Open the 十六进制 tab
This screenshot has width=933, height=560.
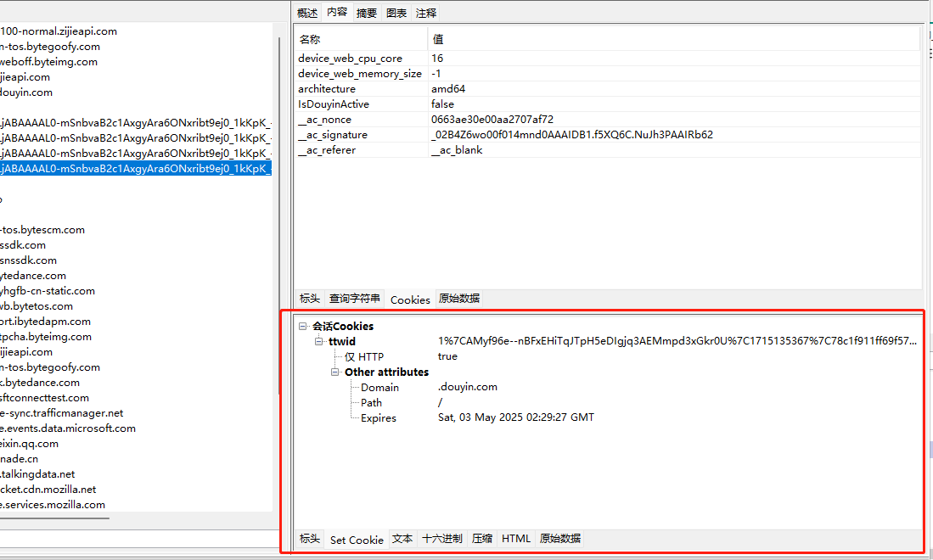[x=442, y=539]
